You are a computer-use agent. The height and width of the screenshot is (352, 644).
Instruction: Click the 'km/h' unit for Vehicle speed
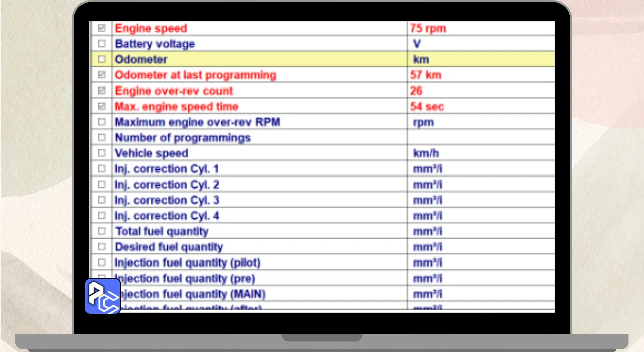coord(426,153)
